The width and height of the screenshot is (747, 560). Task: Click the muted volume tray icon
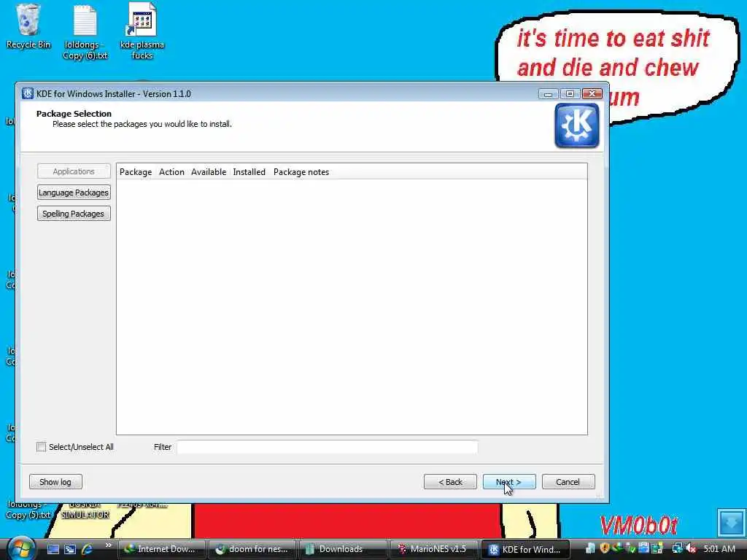coord(691,548)
